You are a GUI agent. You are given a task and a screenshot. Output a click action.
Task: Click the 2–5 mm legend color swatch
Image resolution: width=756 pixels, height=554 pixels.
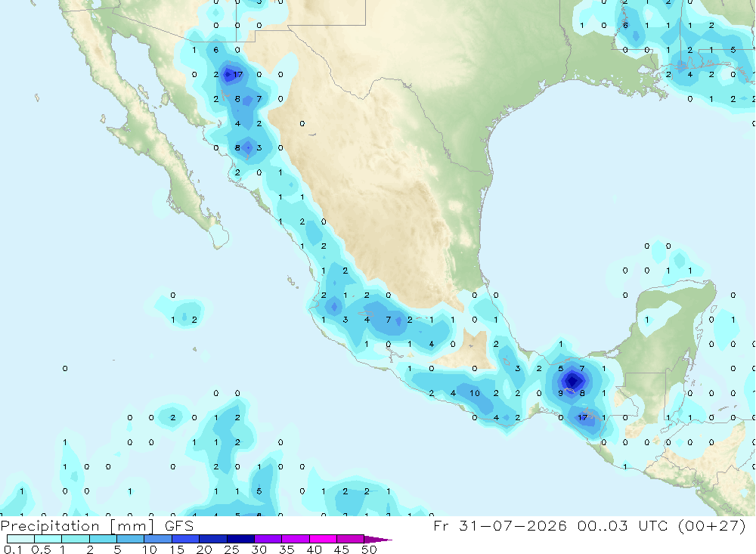[x=103, y=539]
